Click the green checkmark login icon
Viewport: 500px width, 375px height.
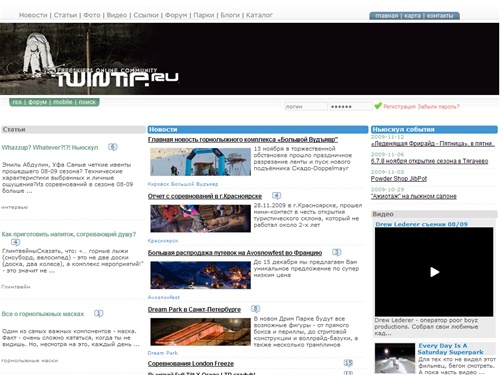(x=378, y=106)
